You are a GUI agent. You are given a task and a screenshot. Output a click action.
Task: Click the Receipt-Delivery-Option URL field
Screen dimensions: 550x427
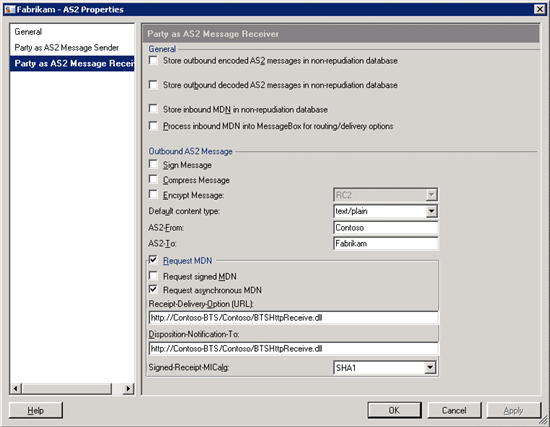294,318
